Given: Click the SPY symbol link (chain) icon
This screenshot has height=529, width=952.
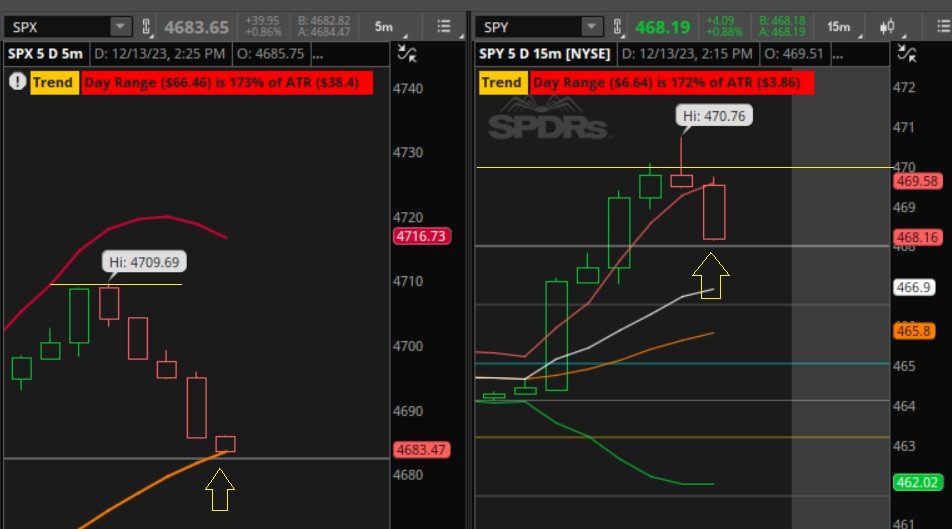Looking at the screenshot, I should (617, 27).
